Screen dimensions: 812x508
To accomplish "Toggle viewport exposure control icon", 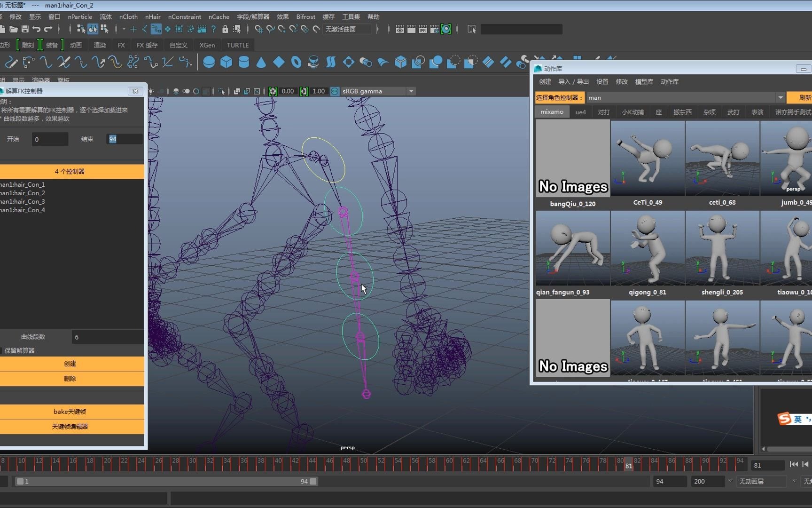I will tap(273, 91).
